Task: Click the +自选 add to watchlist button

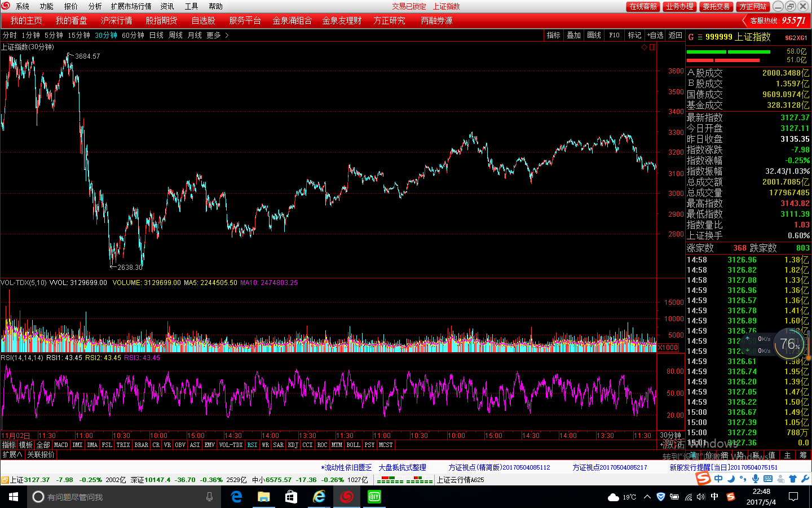Action: tap(655, 35)
